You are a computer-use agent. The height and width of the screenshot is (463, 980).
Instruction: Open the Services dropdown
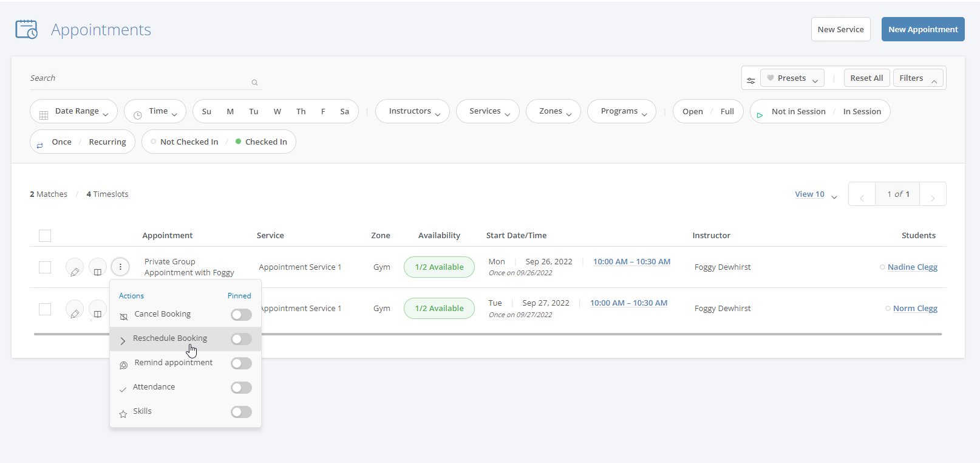[488, 111]
